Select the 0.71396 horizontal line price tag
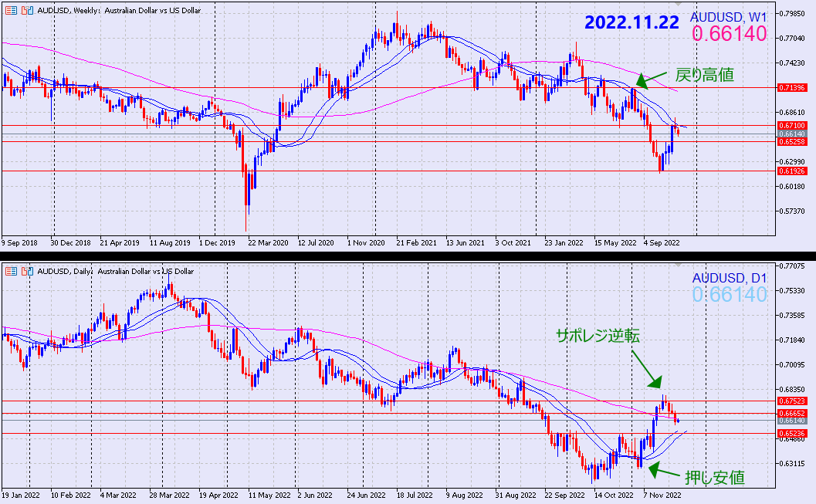This screenshot has height=504, width=816. (x=791, y=87)
